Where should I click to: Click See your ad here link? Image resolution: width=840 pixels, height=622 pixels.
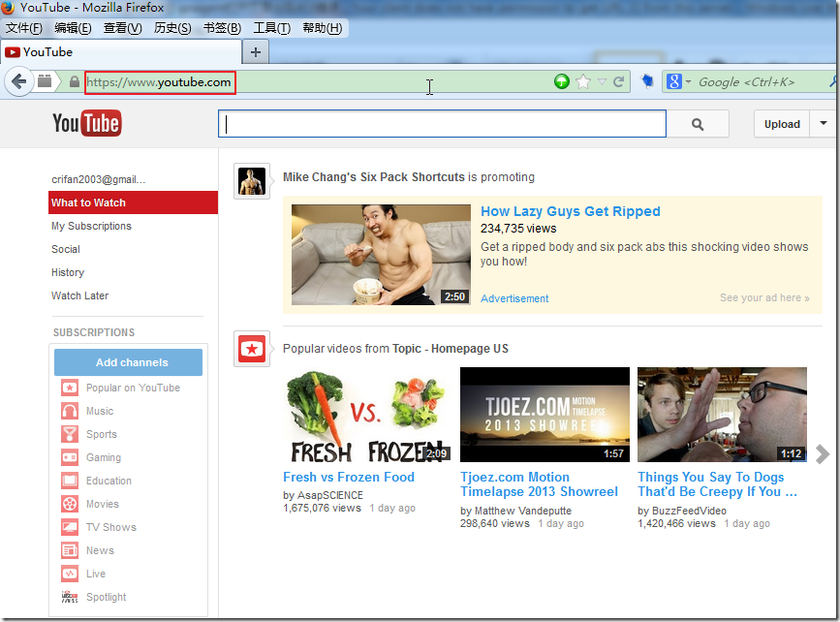point(764,297)
